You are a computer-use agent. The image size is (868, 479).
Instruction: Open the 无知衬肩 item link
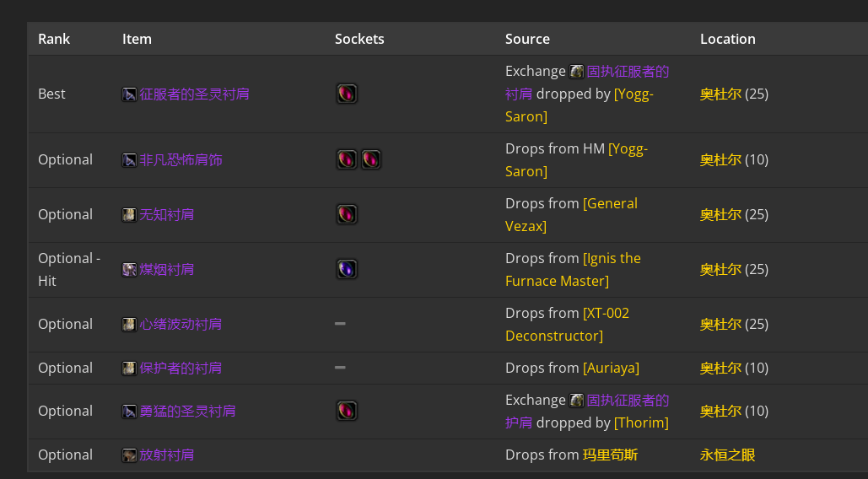pyautogui.click(x=167, y=215)
